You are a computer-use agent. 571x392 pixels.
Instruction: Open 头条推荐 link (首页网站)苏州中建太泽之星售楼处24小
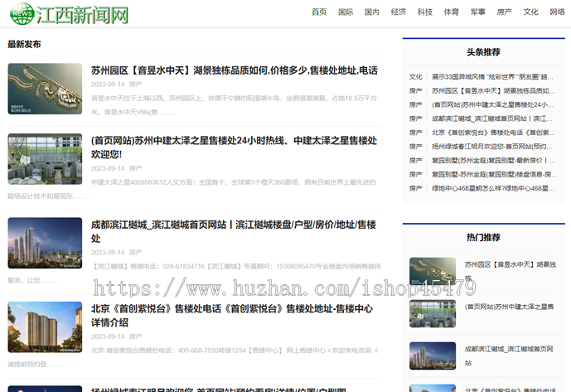[493, 104]
